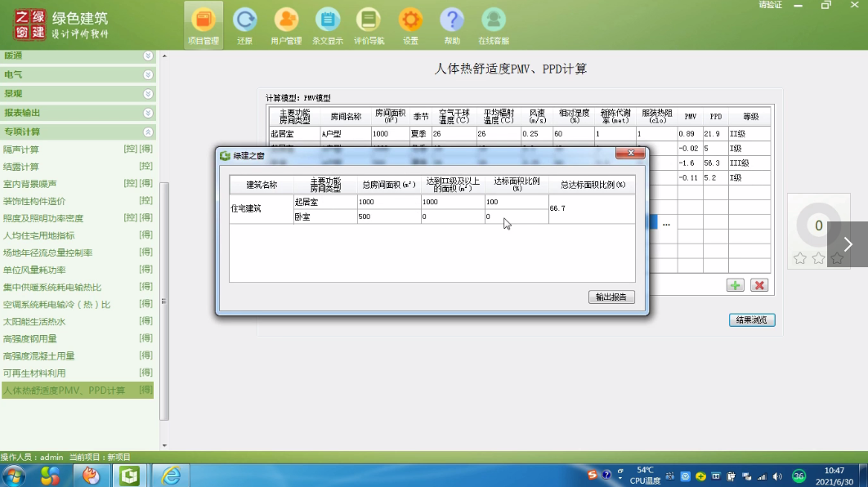Screen dimensions: 868x487
Task: Open 用户管理 user management
Action: [286, 25]
